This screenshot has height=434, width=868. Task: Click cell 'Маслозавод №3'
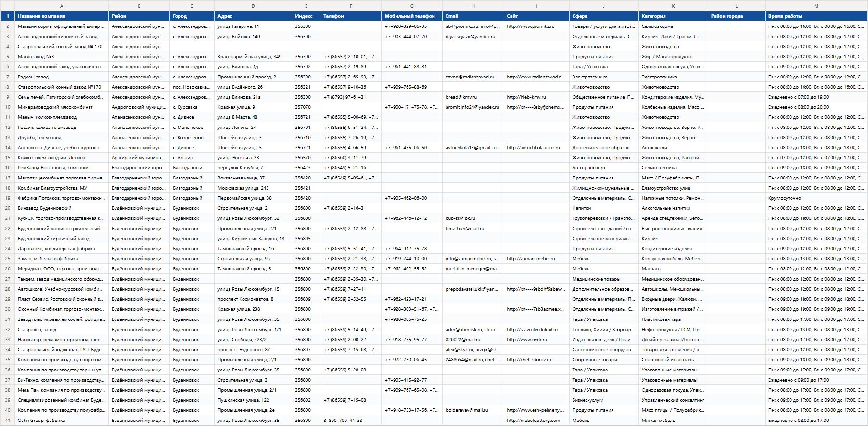[62, 56]
